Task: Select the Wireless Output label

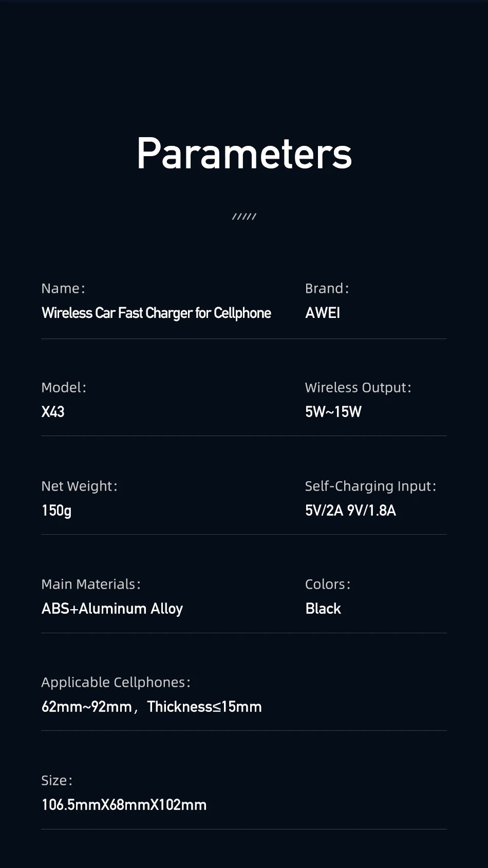Action: point(358,388)
